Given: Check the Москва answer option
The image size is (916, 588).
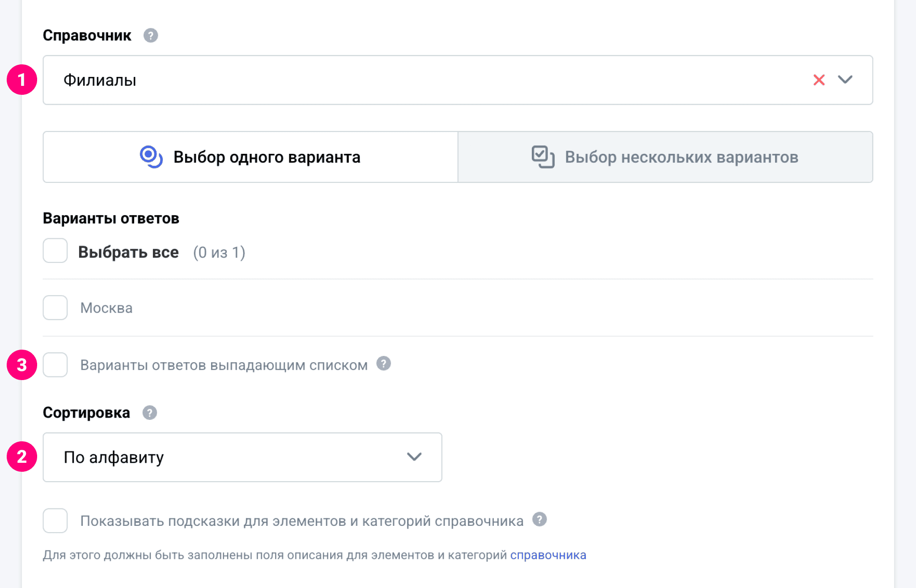Looking at the screenshot, I should (55, 308).
